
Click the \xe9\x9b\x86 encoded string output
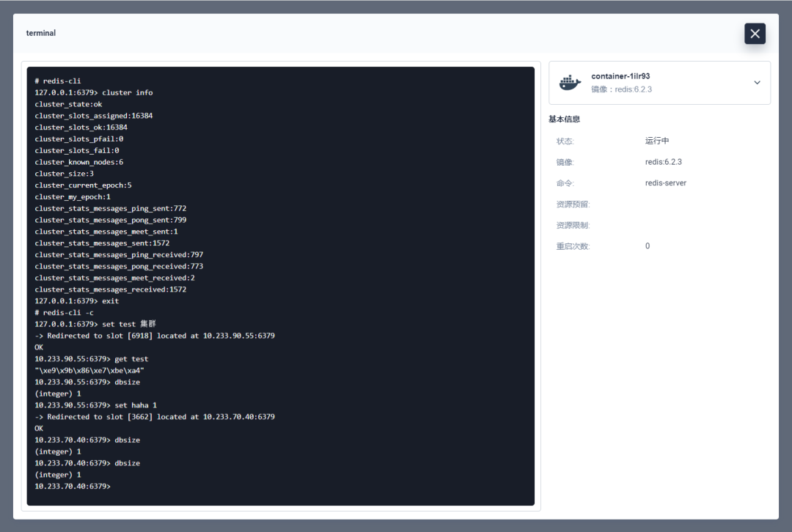point(89,371)
